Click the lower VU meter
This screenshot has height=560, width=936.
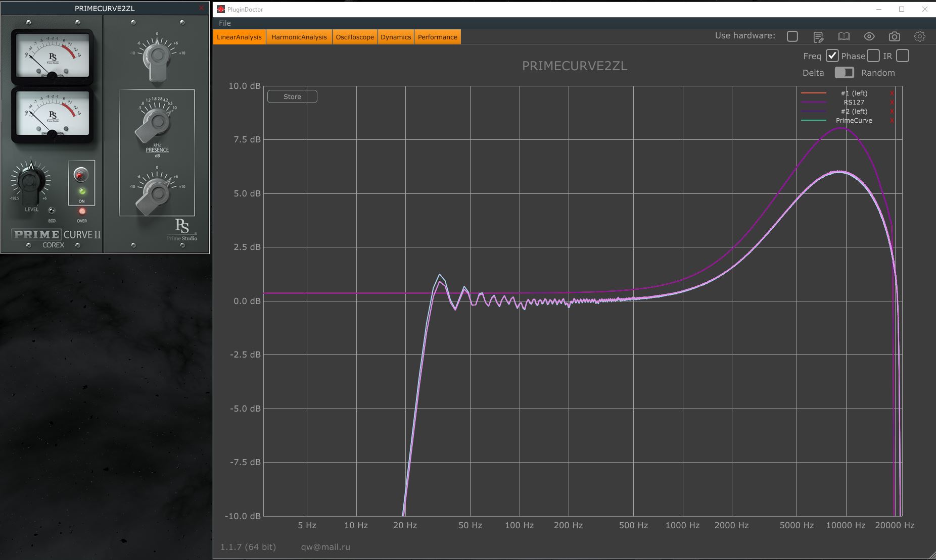tap(52, 114)
